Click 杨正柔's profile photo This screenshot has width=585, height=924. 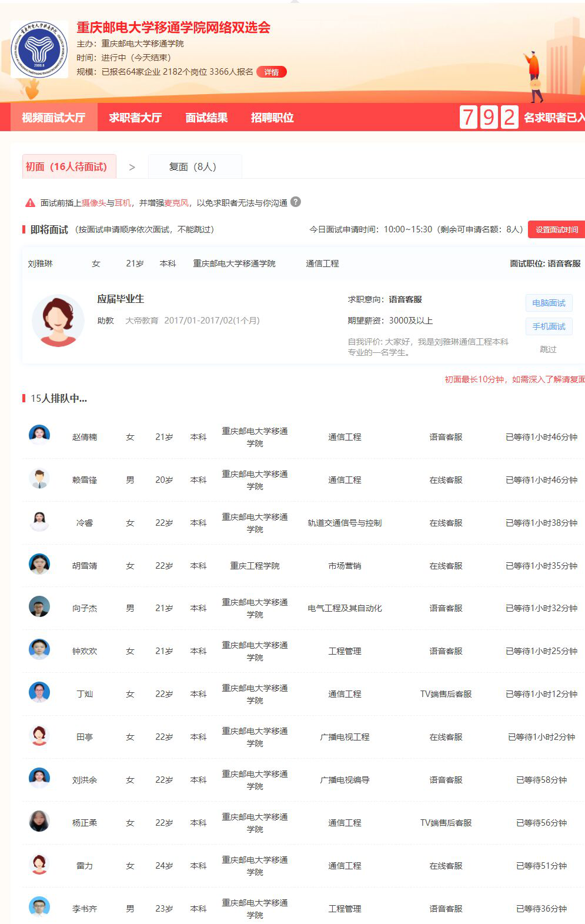click(39, 821)
